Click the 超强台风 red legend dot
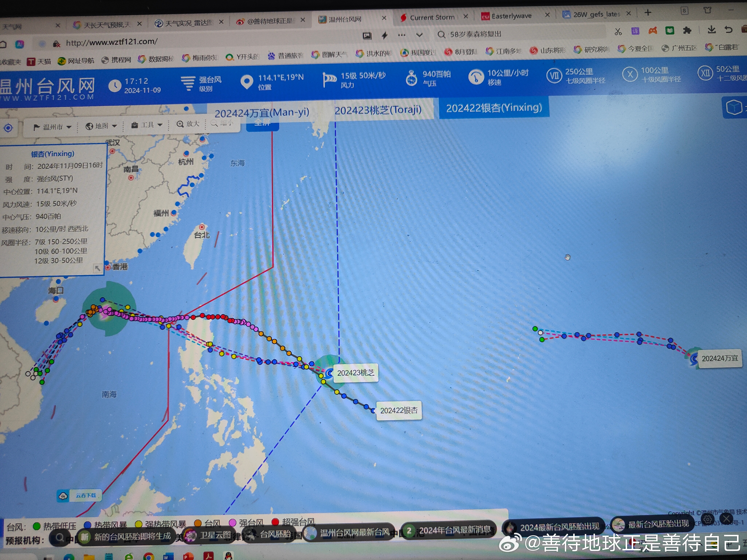 pos(275,522)
